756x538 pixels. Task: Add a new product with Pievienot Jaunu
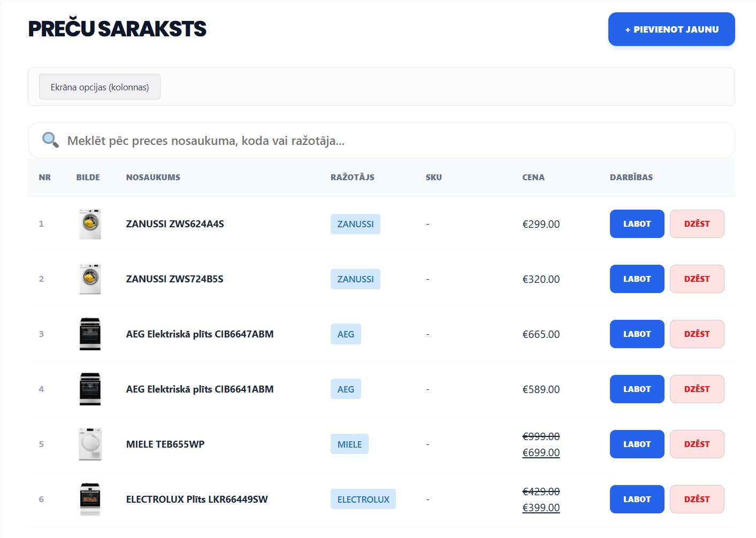[671, 29]
